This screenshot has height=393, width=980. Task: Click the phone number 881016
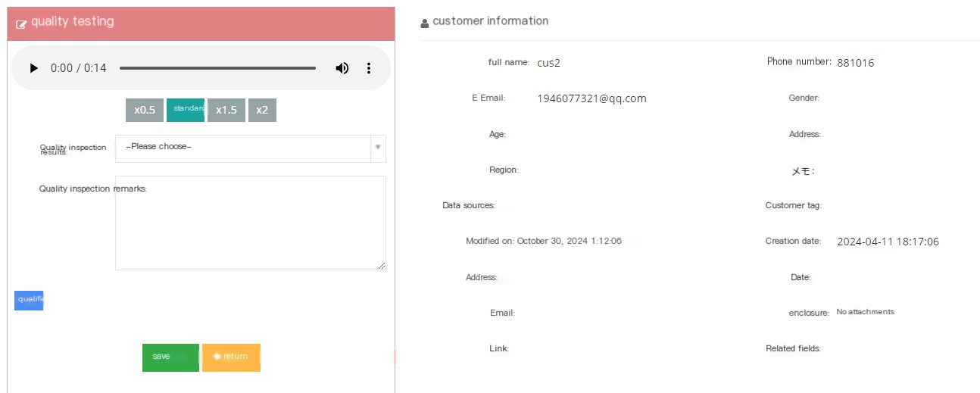(856, 63)
